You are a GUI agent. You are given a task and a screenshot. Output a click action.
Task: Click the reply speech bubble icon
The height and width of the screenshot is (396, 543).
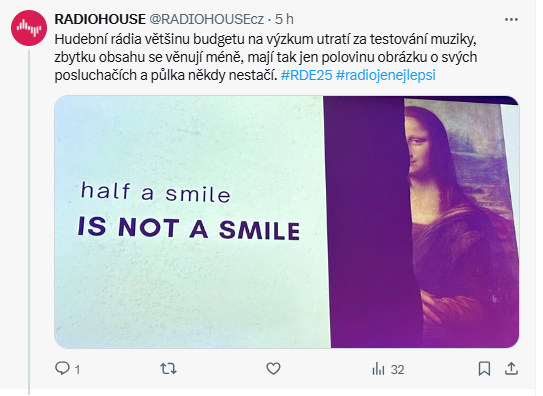pos(62,368)
